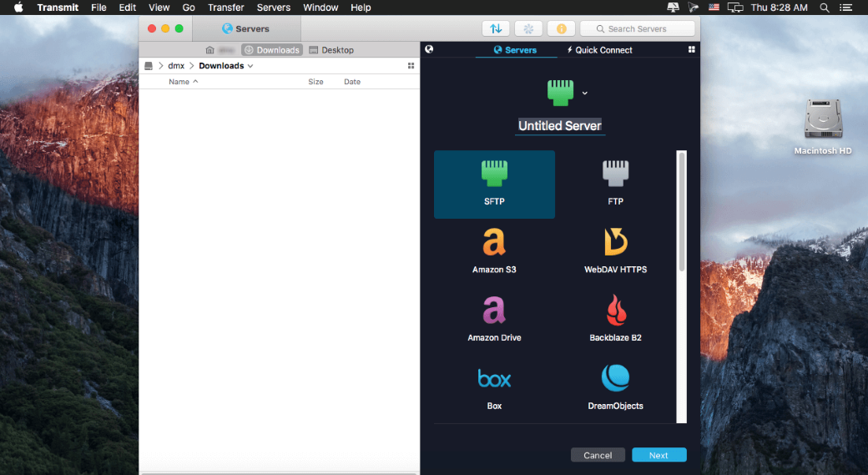868x475 pixels.
Task: Minimize the Transmit window with the yellow button
Action: 165,28
